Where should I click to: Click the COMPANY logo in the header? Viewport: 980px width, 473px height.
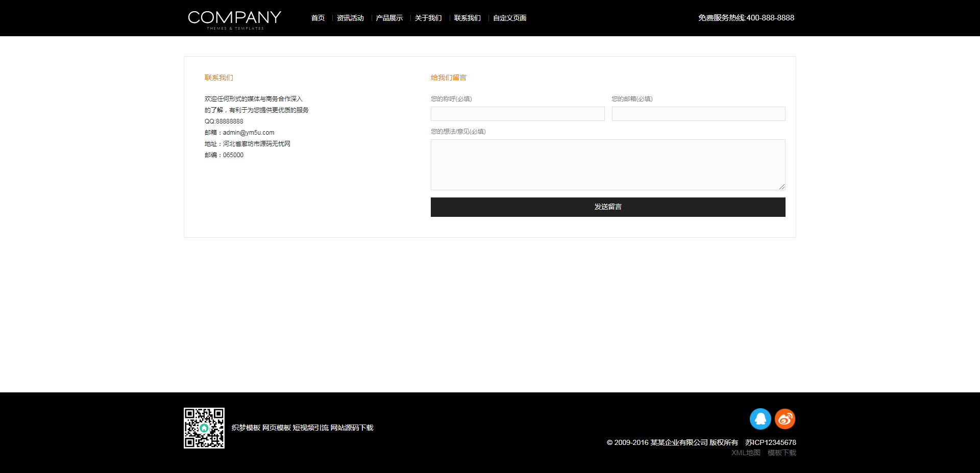pos(234,19)
